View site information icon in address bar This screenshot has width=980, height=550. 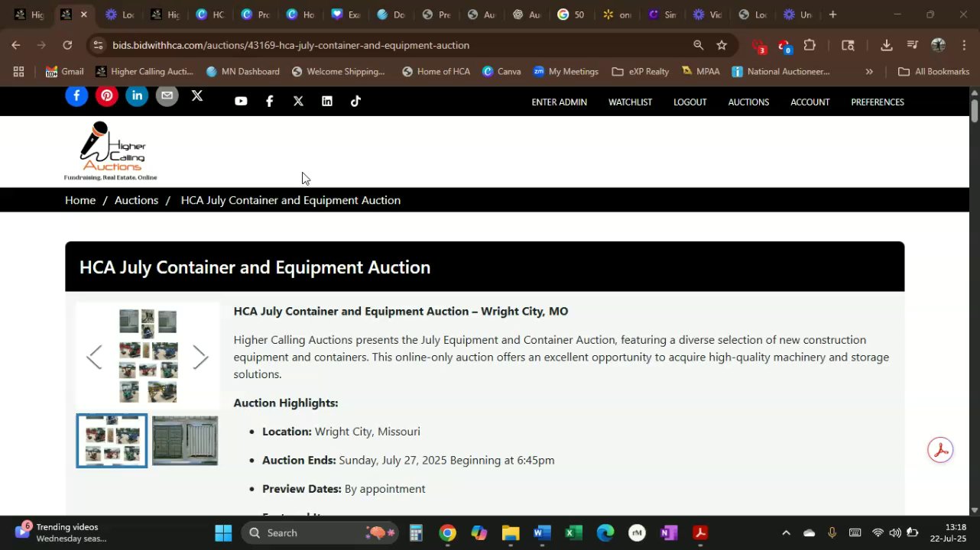pyautogui.click(x=98, y=45)
